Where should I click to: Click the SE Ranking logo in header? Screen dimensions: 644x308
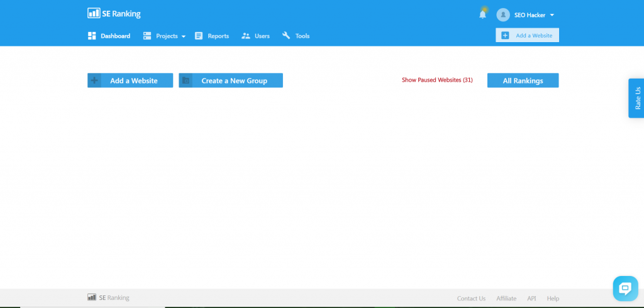coord(114,13)
